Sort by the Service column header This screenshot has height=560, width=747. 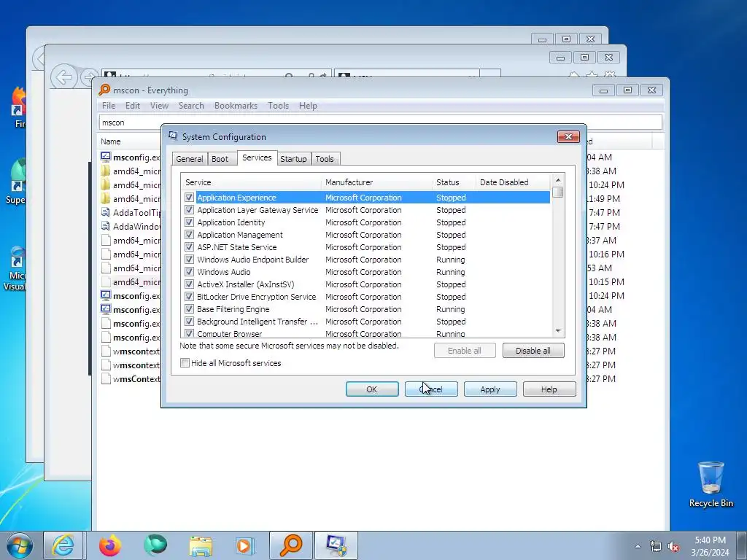251,182
